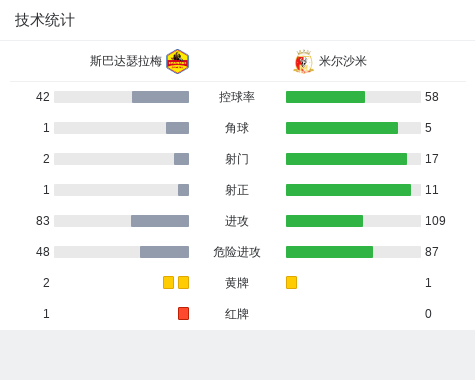Click the 黄牌 stat label
Image resolution: width=475 pixels, height=380 pixels.
[237, 283]
